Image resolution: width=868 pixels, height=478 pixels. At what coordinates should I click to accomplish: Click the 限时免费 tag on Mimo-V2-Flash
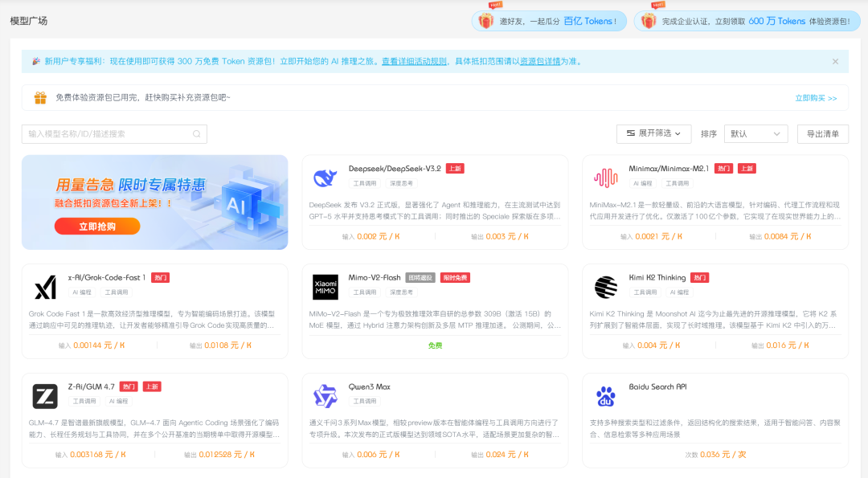click(x=455, y=278)
